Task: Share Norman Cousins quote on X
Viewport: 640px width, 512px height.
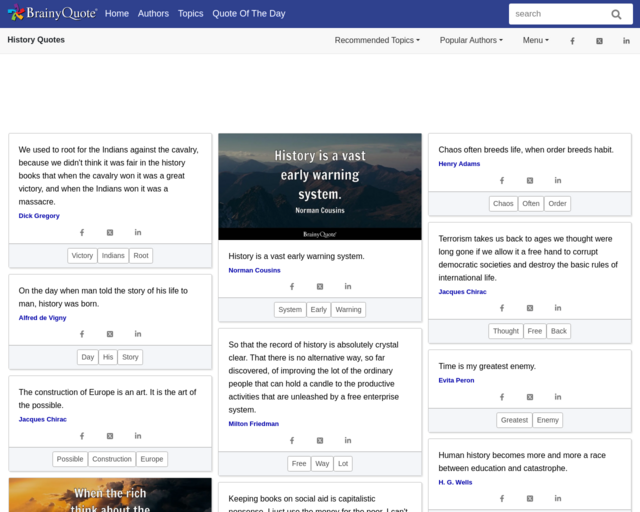Action: [320, 287]
